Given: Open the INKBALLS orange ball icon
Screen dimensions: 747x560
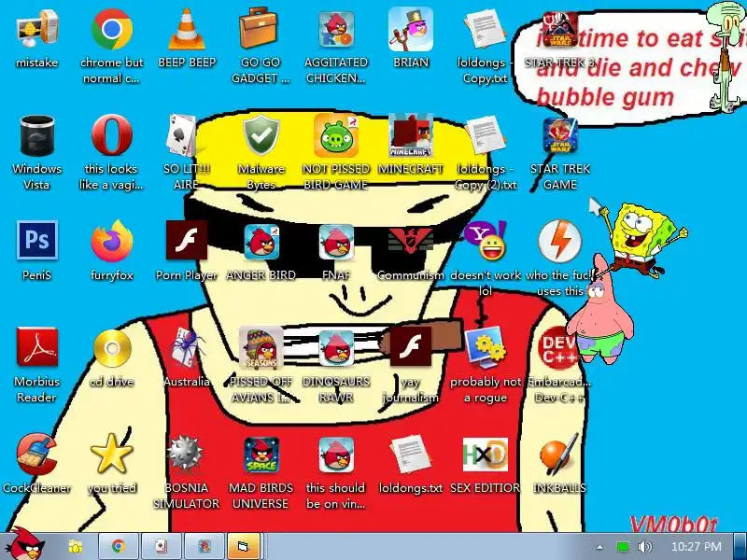Looking at the screenshot, I should (558, 454).
